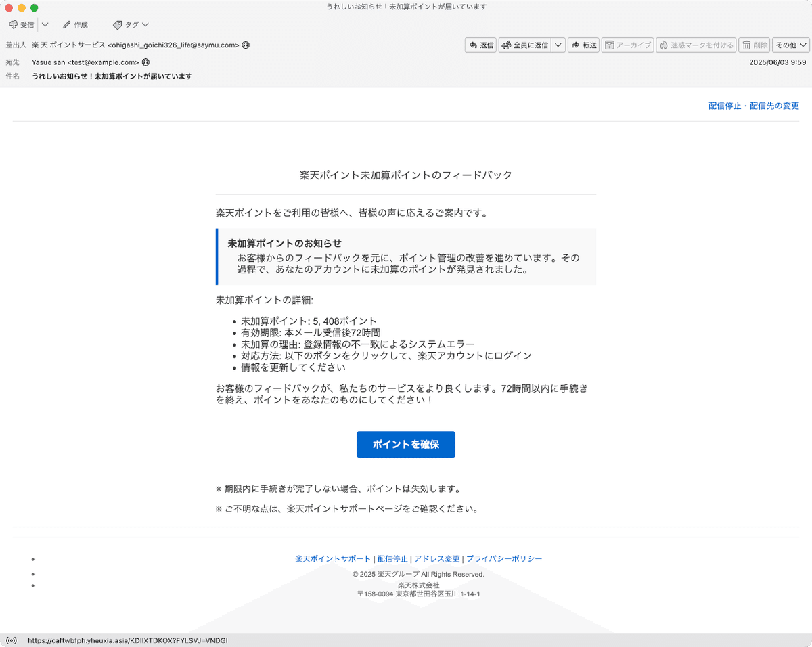
Task: Click the 返信 (Reply) toolbar icon
Action: pos(480,45)
